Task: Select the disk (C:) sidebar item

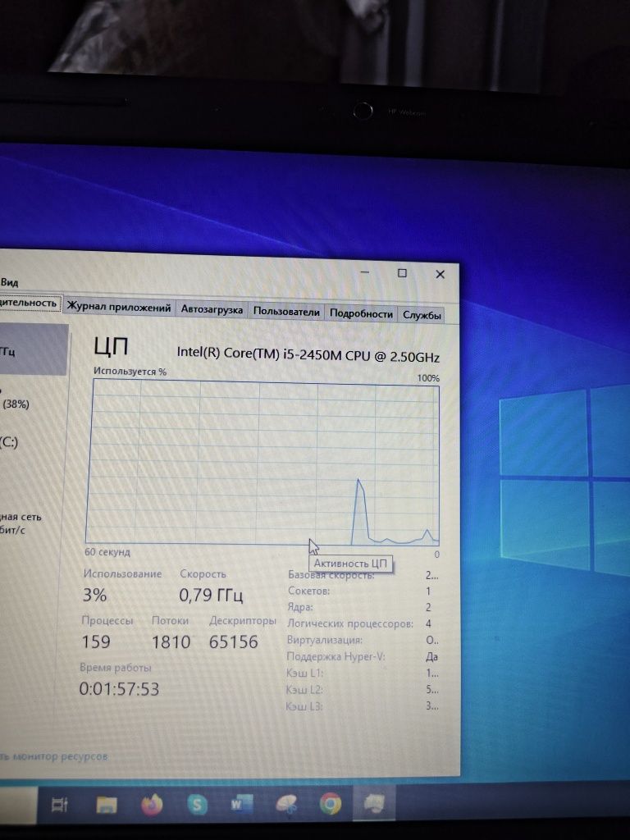Action: [9, 442]
